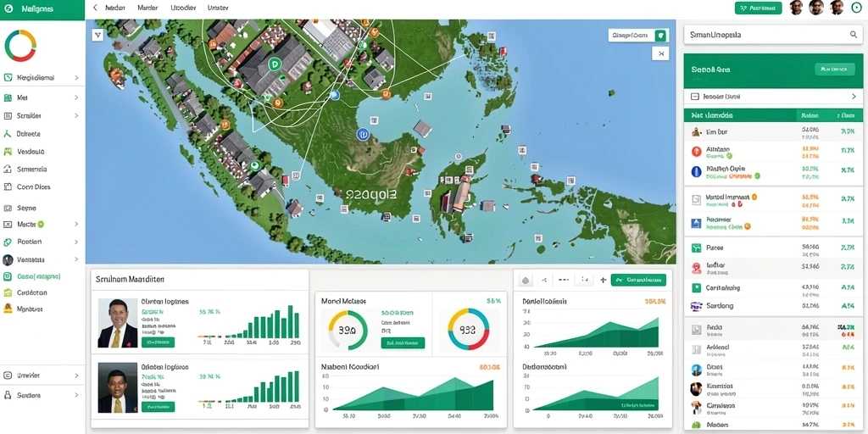Toggle the checkbox in Mantel Imarmast row

pyautogui.click(x=697, y=200)
